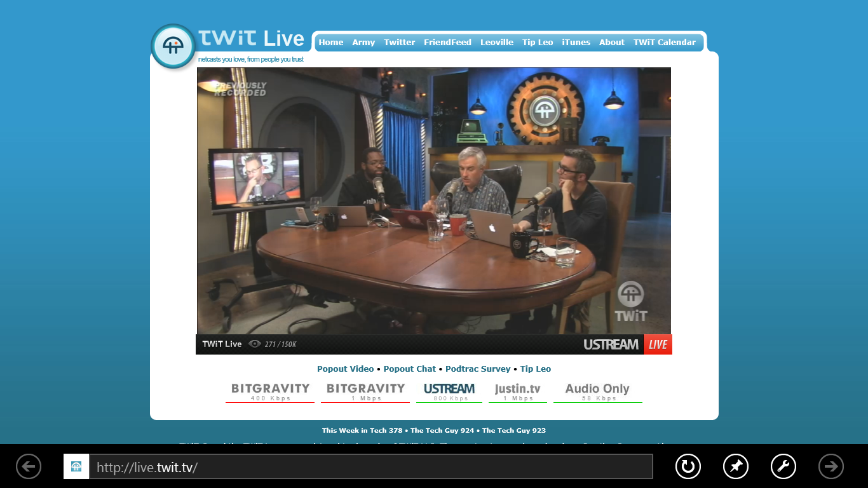Viewport: 868px width, 488px height.
Task: Click the browser forward arrow button
Action: [831, 466]
